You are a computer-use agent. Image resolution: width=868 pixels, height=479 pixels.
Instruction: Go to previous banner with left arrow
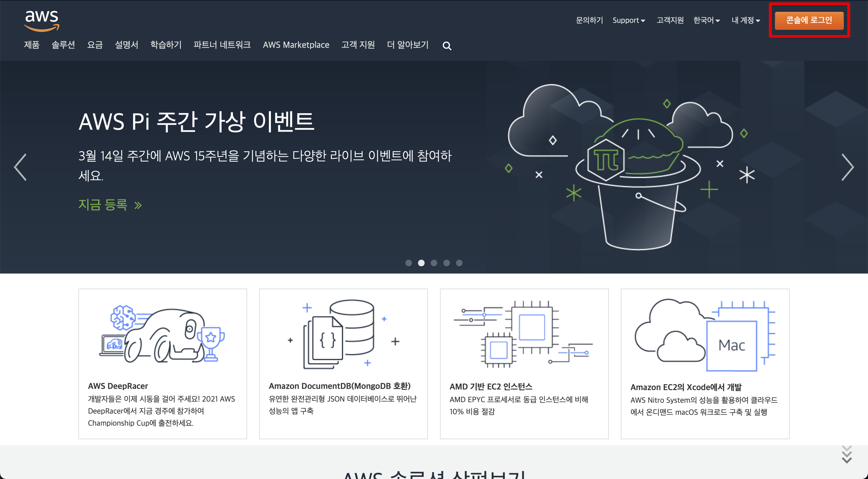coord(20,167)
